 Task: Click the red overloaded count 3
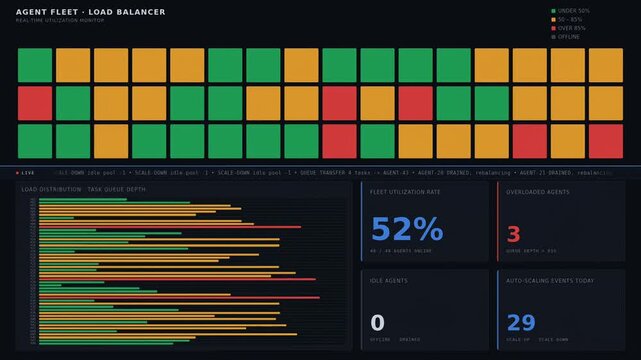point(513,235)
